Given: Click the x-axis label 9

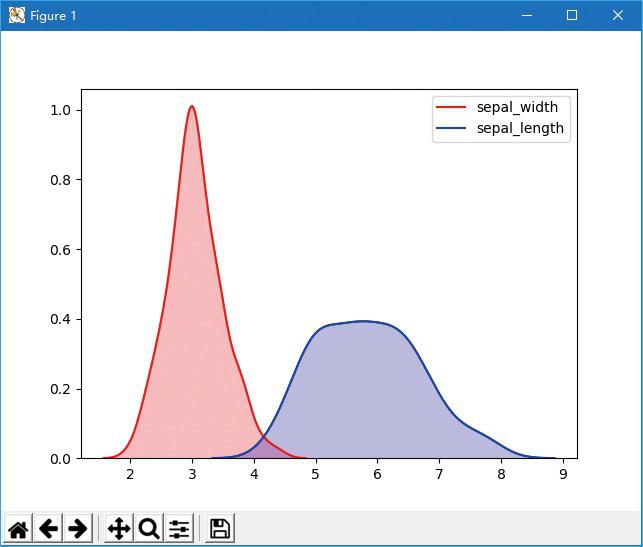Looking at the screenshot, I should coord(563,474).
